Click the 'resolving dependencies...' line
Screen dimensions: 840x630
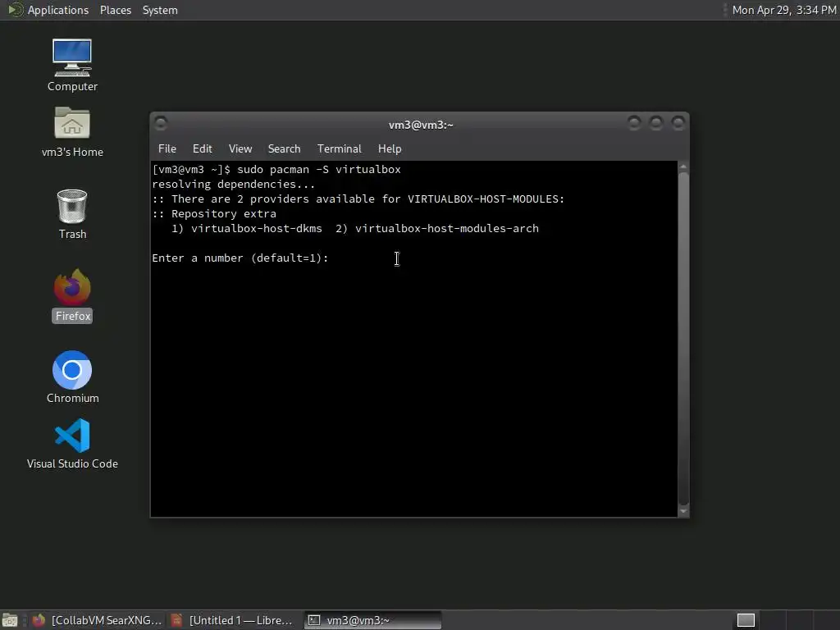click(x=234, y=185)
